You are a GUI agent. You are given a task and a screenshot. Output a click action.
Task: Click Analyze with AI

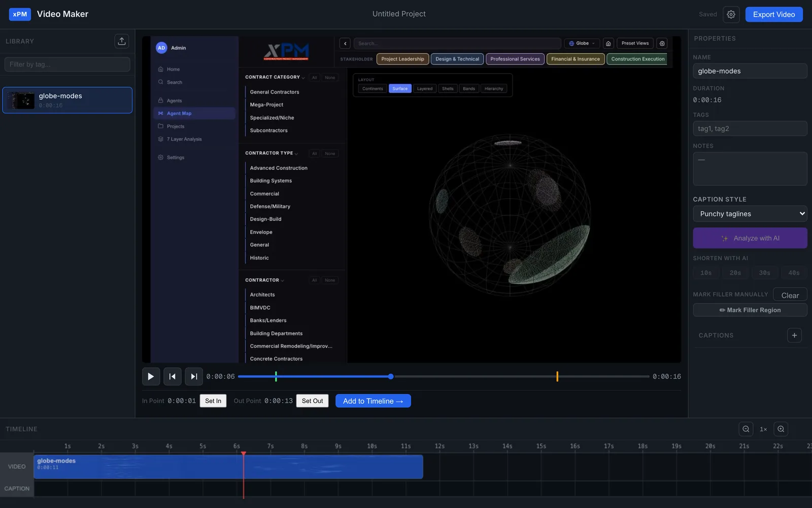click(750, 238)
